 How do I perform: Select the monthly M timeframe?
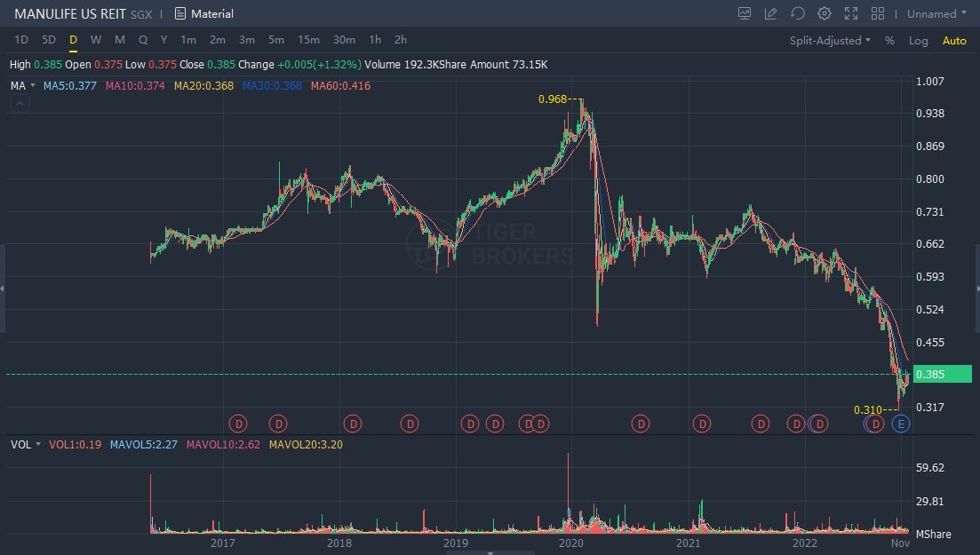pos(119,39)
